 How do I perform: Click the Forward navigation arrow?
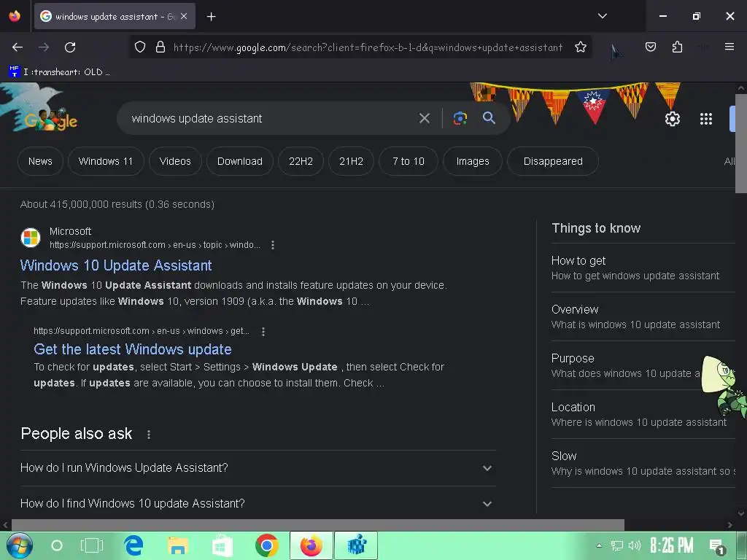coord(44,47)
